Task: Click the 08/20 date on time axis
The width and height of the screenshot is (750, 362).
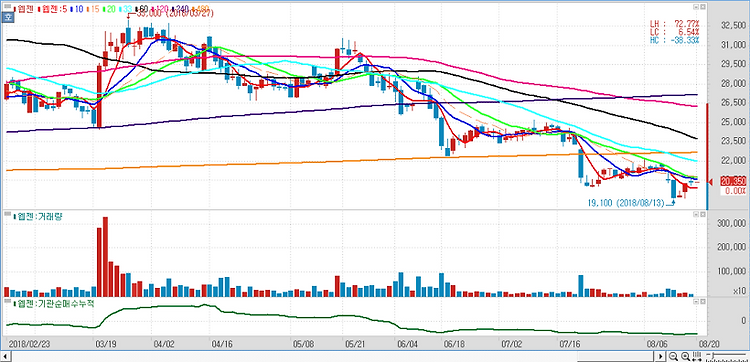Action: [709, 344]
